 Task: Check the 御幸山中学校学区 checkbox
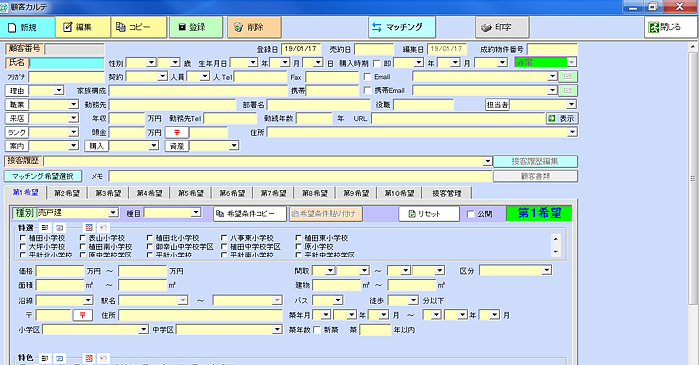[150, 246]
